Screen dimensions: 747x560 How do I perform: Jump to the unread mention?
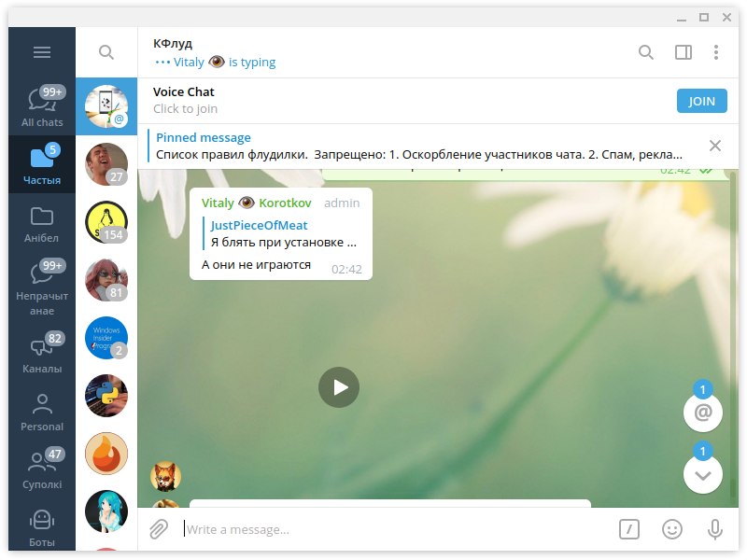(x=703, y=412)
